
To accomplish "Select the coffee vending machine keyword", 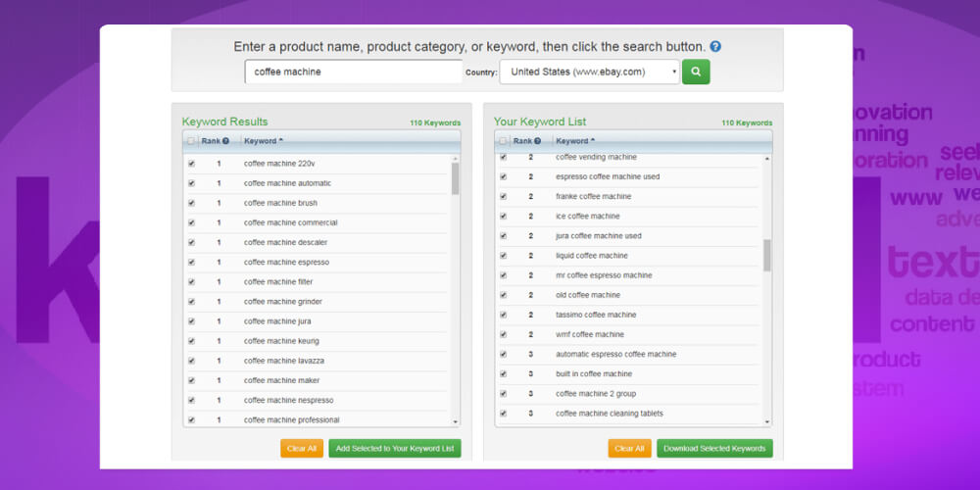I will point(596,157).
